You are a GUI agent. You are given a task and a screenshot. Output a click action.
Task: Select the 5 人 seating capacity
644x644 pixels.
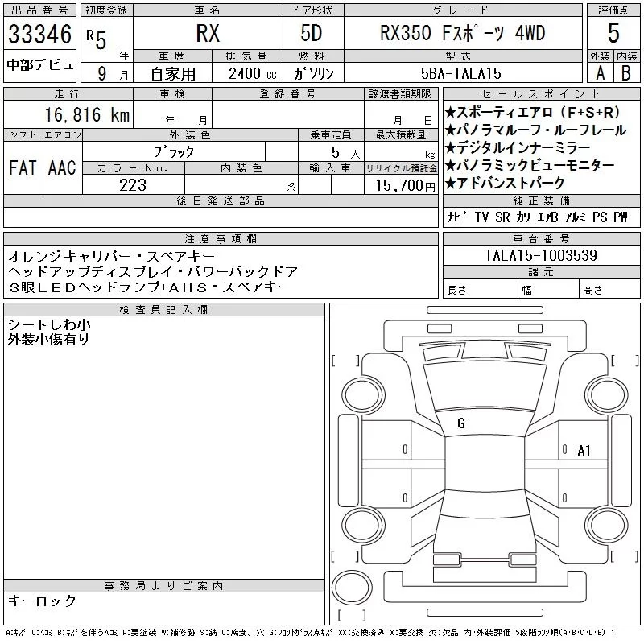345,152
